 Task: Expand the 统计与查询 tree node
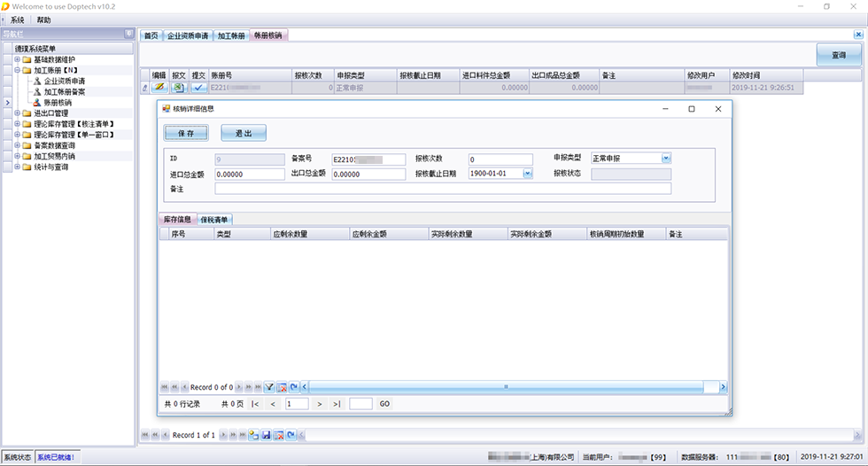click(x=17, y=167)
